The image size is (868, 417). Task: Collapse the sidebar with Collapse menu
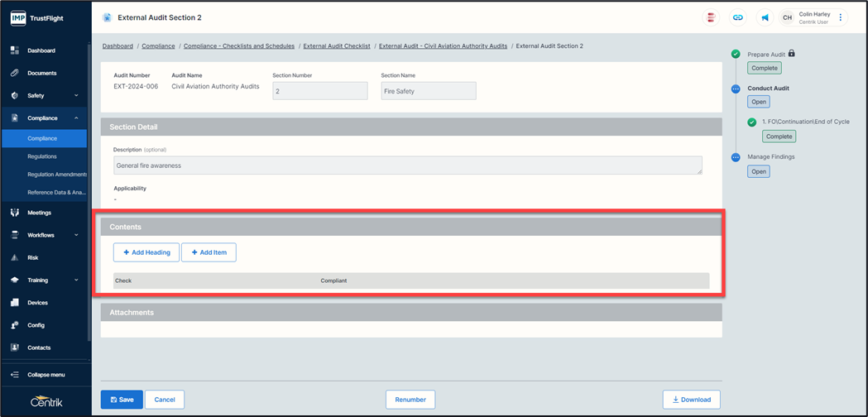click(45, 375)
